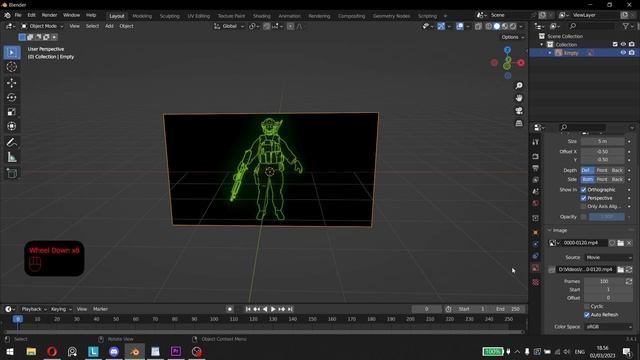Open the File menu
This screenshot has width=640, height=360.
18,15
